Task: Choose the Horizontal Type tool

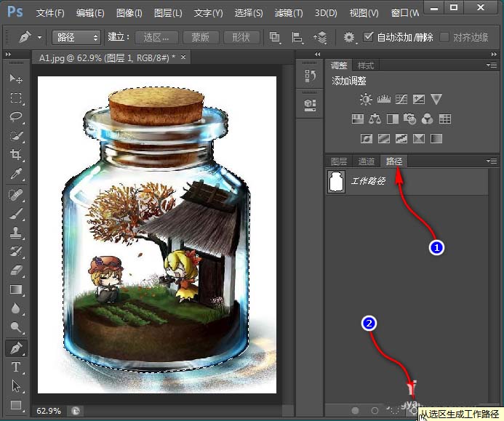Action: pos(16,367)
